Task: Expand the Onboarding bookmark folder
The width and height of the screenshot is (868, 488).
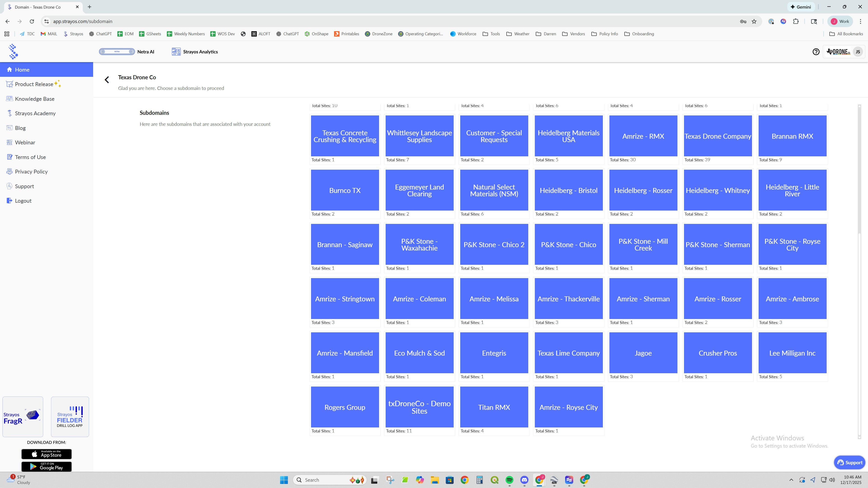Action: point(639,34)
